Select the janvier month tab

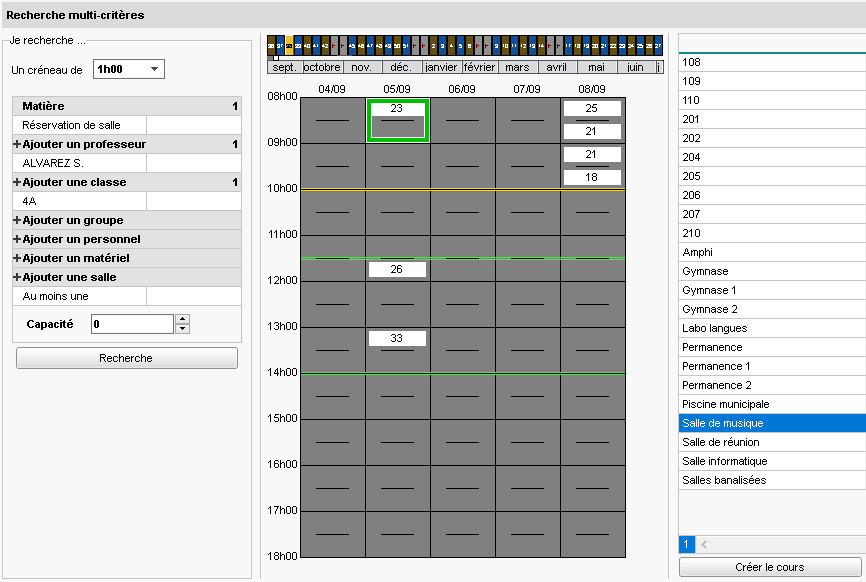442,67
